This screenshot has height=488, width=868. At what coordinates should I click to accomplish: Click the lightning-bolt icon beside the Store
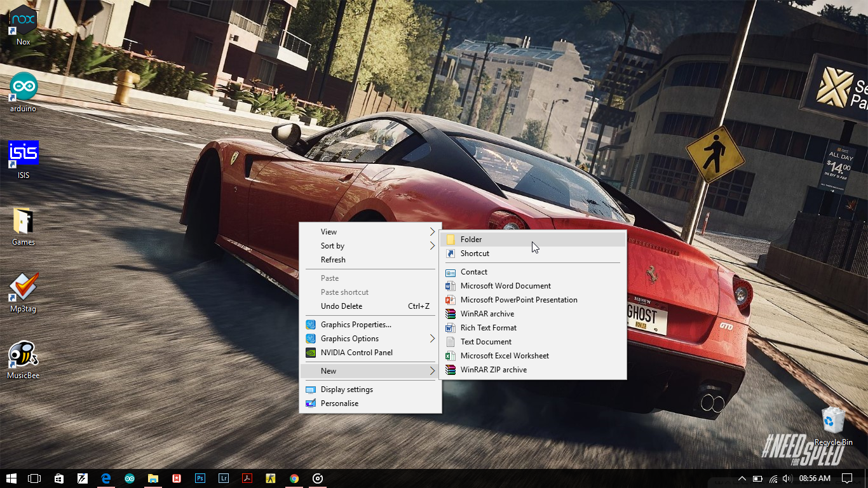coord(83,478)
